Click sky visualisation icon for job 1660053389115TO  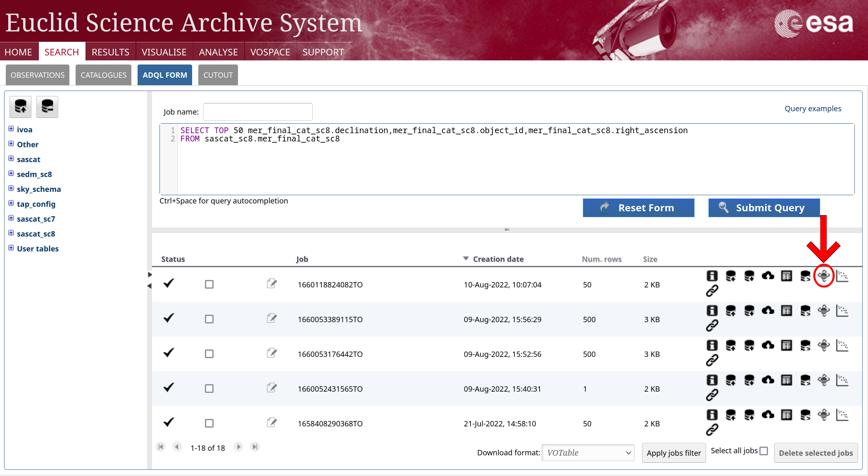click(824, 311)
